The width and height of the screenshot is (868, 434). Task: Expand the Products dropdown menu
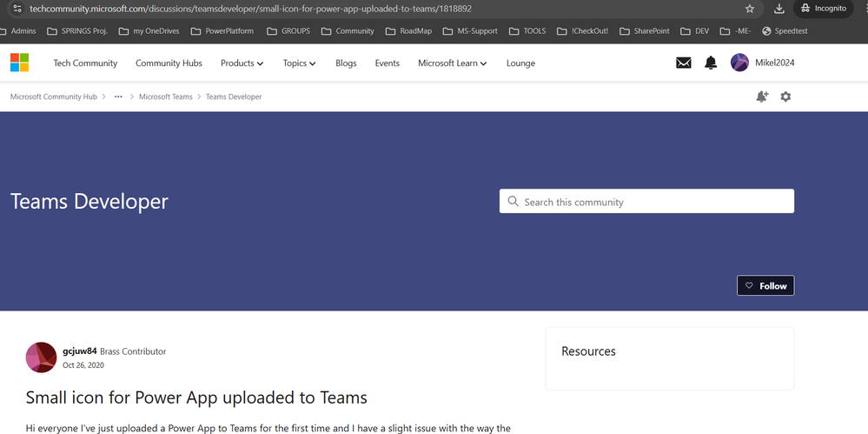[242, 63]
